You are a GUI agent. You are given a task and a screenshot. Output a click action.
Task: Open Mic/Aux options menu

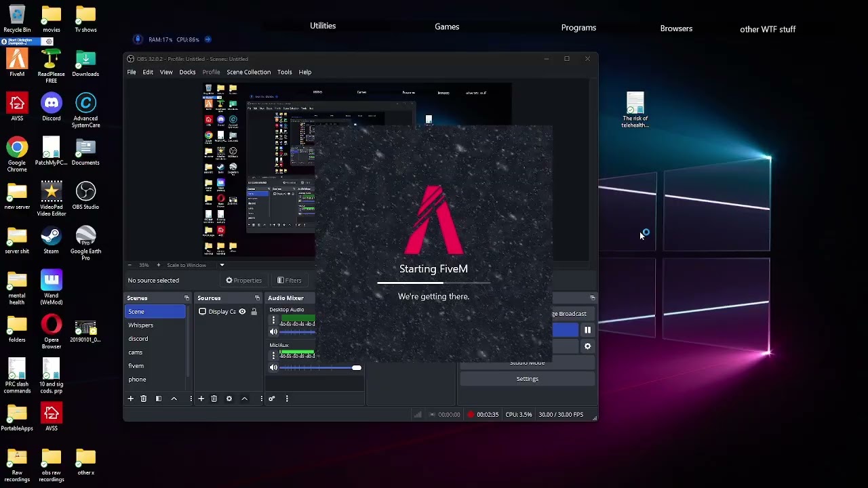point(274,355)
